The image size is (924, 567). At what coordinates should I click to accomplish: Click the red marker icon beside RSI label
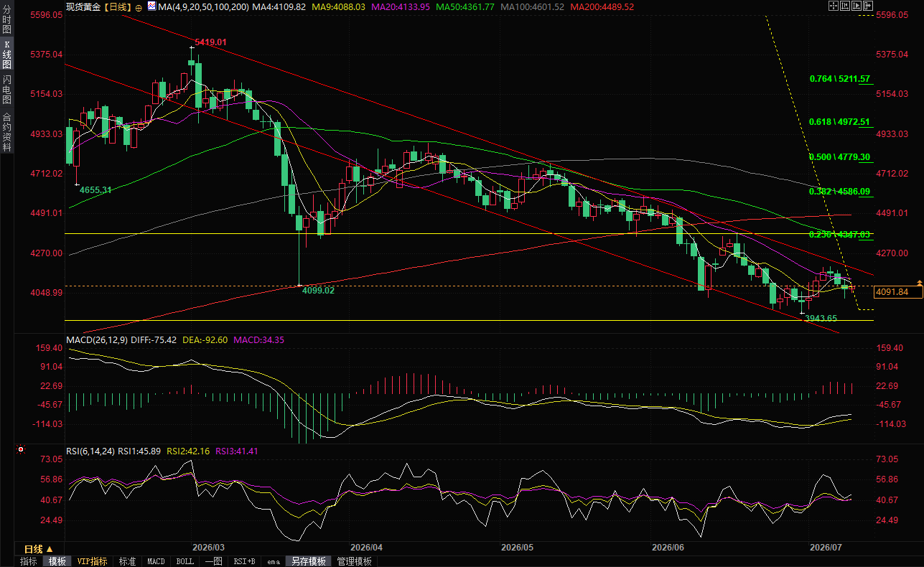(x=21, y=451)
